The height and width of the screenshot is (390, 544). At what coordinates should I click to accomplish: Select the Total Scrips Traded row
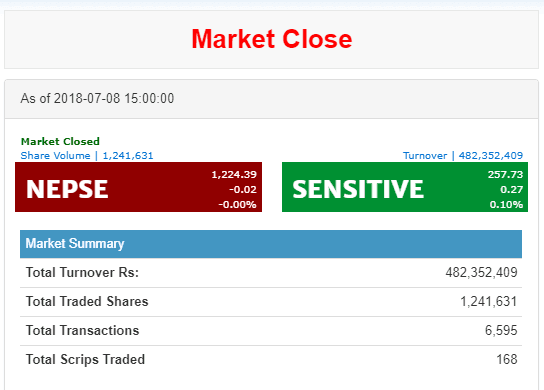tap(271, 360)
